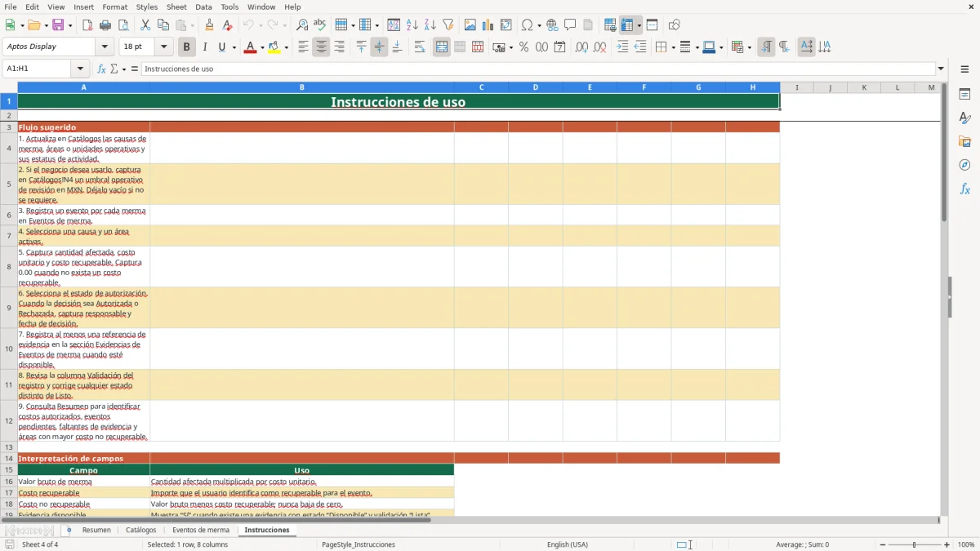Expand the formula bar arrow
Viewport: 980px width, 551px height.
click(x=941, y=69)
